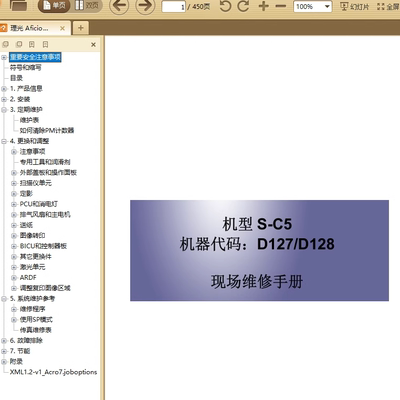
Task: Expand the 维修程序 node
Action: click(14, 309)
